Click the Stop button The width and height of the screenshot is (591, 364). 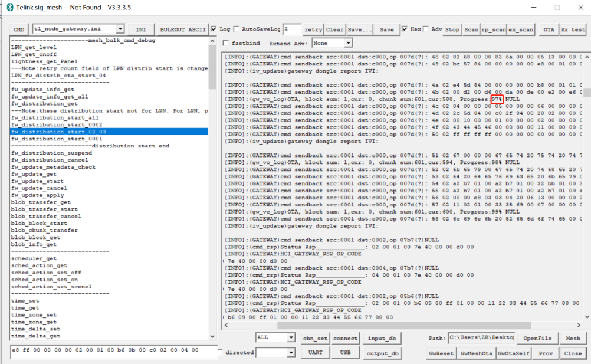click(452, 29)
